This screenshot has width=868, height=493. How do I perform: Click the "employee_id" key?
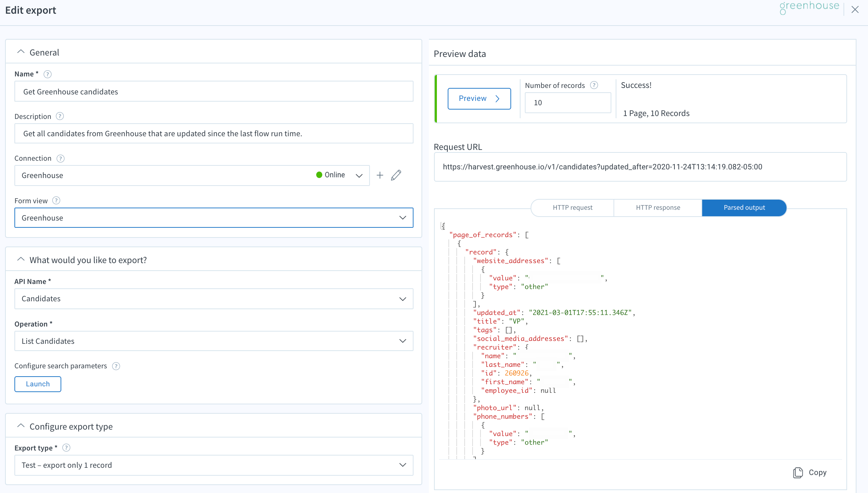(506, 391)
